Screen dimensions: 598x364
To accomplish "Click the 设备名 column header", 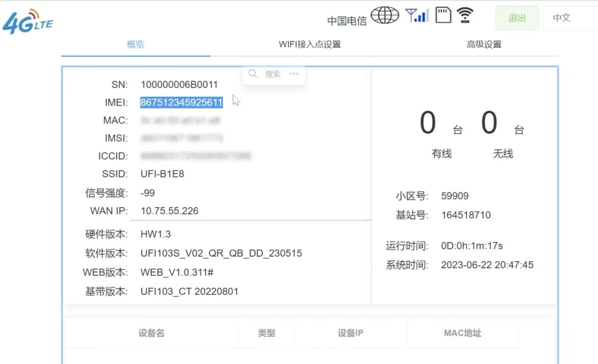I will click(x=152, y=333).
